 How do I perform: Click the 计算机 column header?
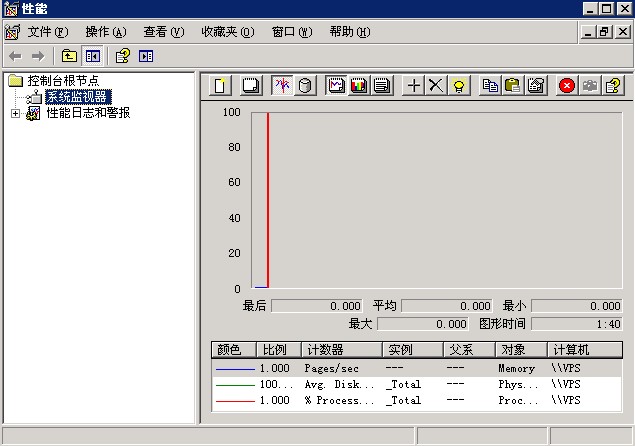pos(585,350)
